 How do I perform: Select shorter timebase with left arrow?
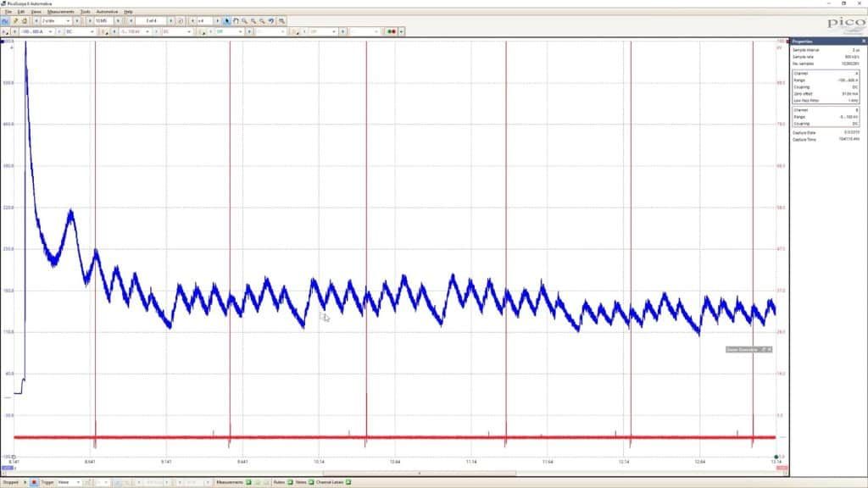coord(36,20)
